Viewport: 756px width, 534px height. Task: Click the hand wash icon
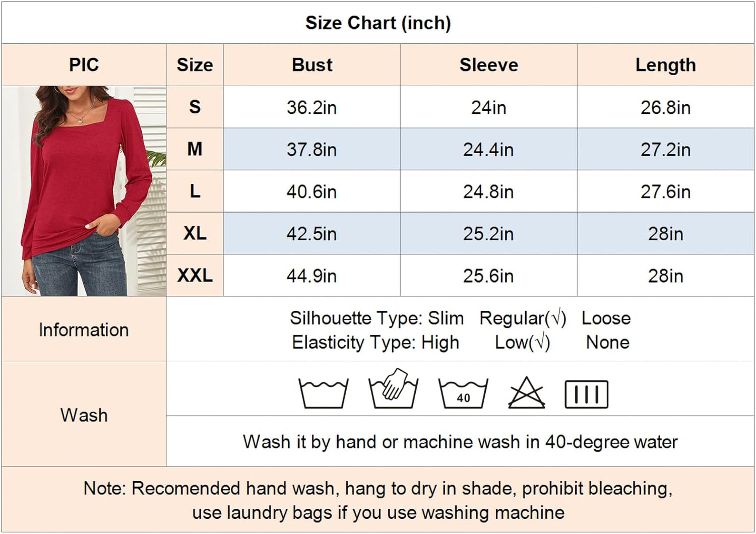[x=393, y=390]
